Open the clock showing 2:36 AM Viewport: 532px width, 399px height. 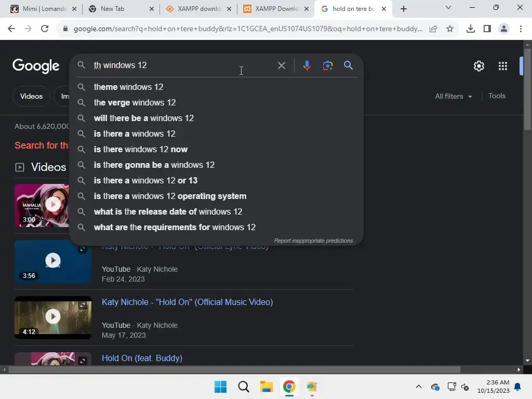(494, 387)
